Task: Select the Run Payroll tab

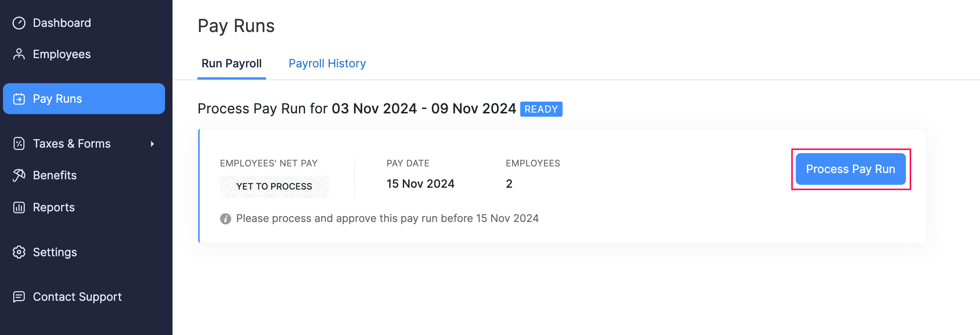Action: (x=231, y=63)
